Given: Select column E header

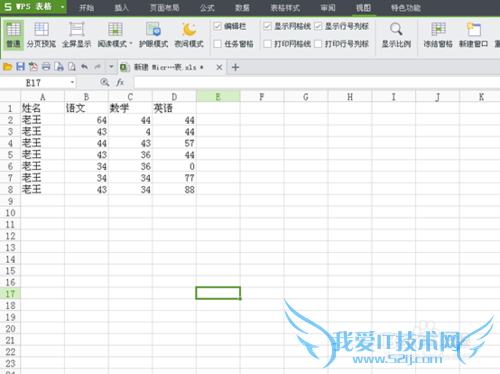Looking at the screenshot, I should [x=218, y=97].
